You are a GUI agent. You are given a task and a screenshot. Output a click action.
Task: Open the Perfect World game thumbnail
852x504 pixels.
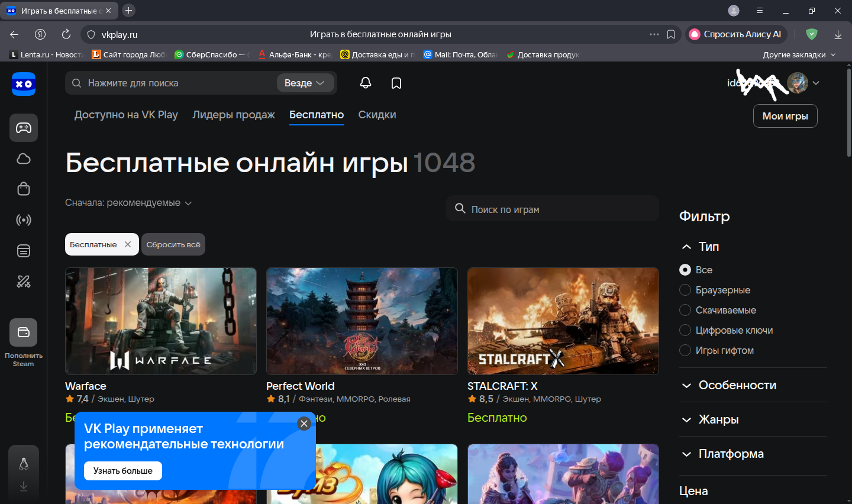tap(362, 321)
